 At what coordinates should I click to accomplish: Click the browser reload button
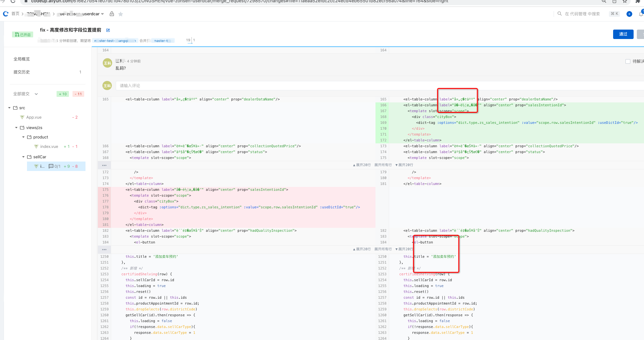(13, 1)
